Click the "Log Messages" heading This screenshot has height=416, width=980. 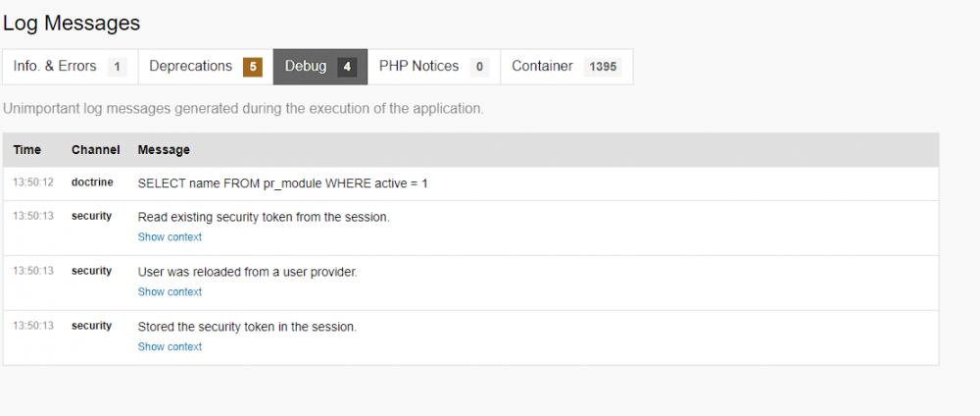coord(72,23)
